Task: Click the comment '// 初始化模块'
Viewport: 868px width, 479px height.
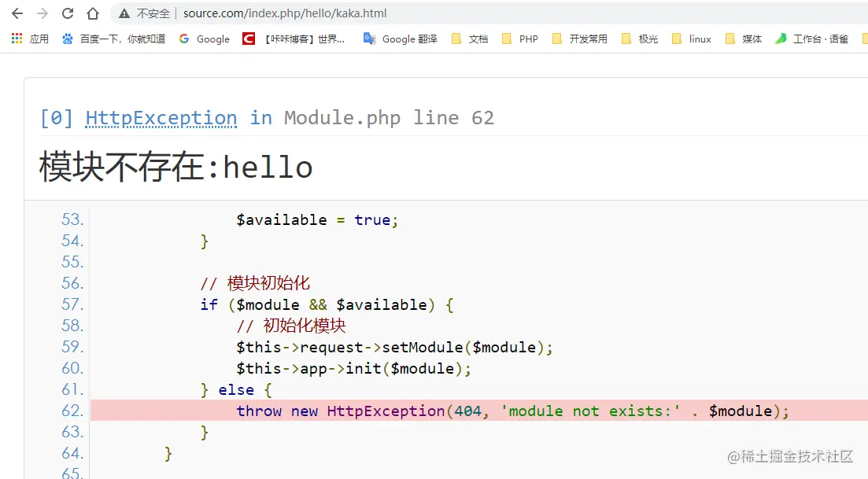Action: [291, 326]
